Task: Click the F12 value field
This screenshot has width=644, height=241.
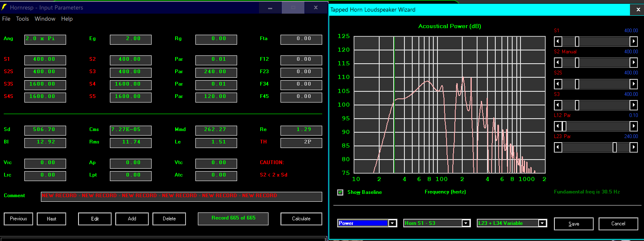Action: (301, 60)
